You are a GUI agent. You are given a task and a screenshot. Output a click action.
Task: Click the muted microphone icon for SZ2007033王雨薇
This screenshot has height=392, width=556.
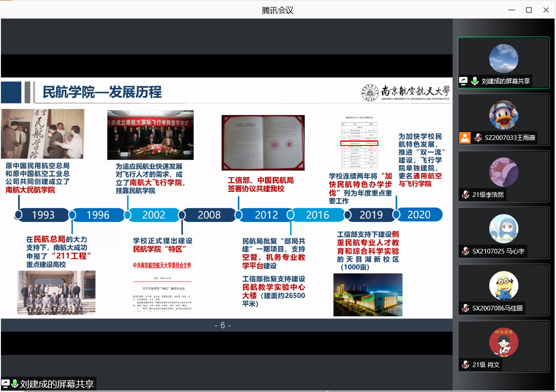tap(478, 138)
